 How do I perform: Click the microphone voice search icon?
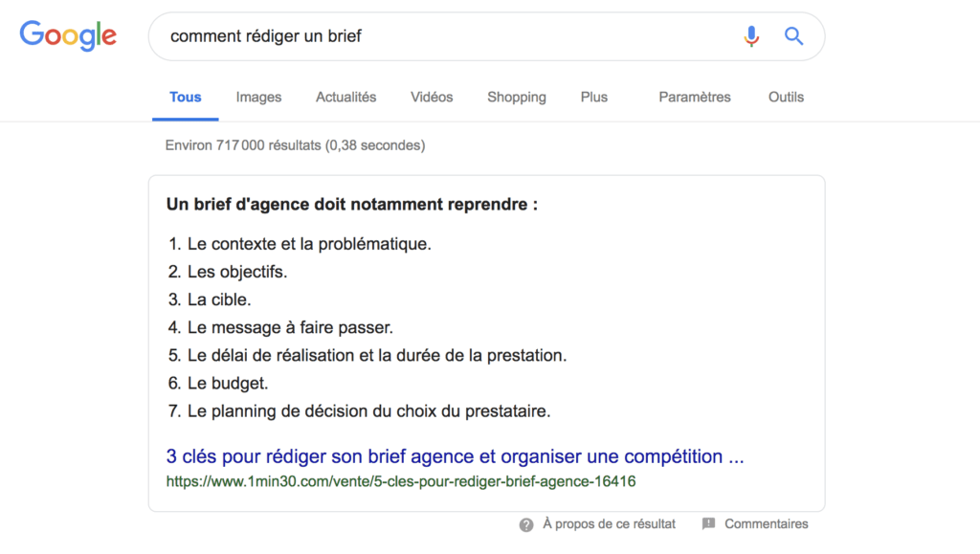[751, 36]
